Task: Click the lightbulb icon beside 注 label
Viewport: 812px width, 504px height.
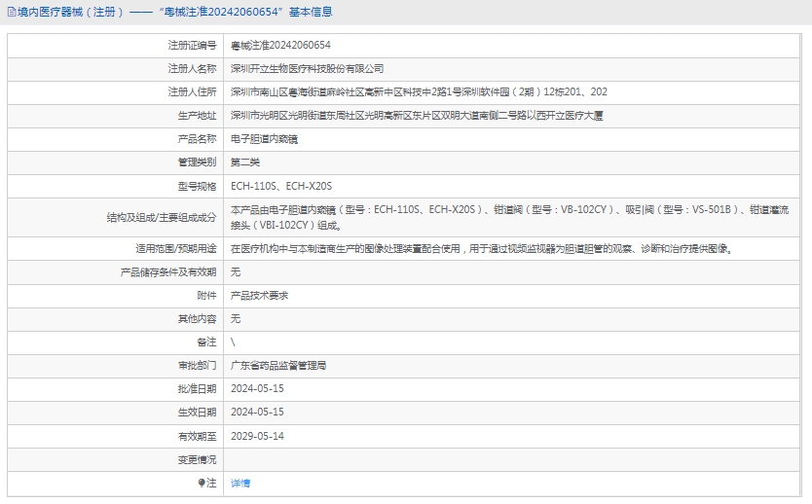Action: (x=202, y=483)
